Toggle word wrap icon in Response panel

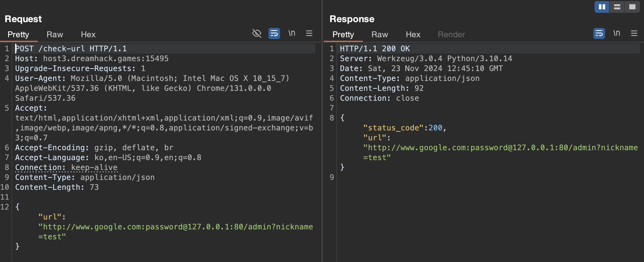(x=599, y=33)
